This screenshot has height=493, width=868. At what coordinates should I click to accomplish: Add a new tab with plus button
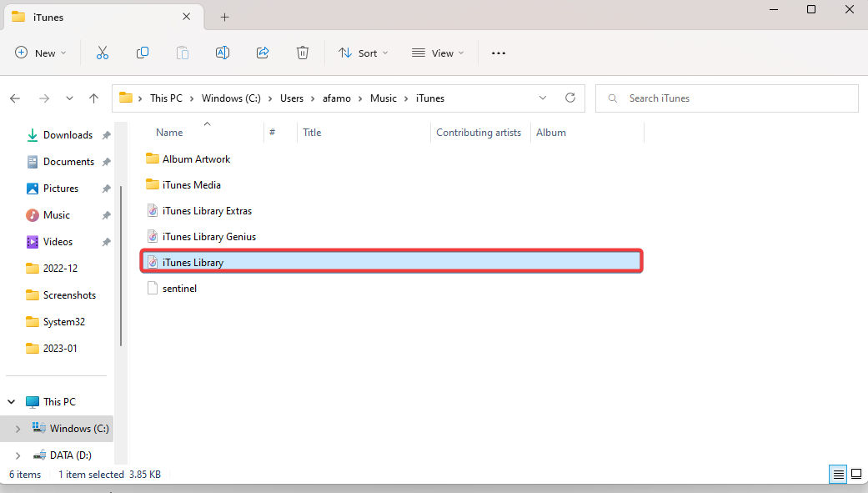(225, 18)
